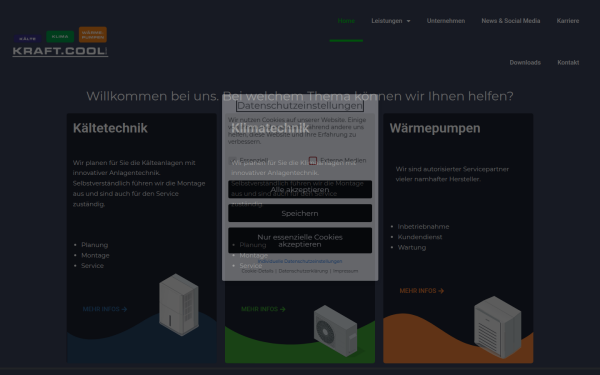Screen dimensions: 600x375
Task: Click the Datenschutzeinstellungen dialog title
Action: [300, 106]
